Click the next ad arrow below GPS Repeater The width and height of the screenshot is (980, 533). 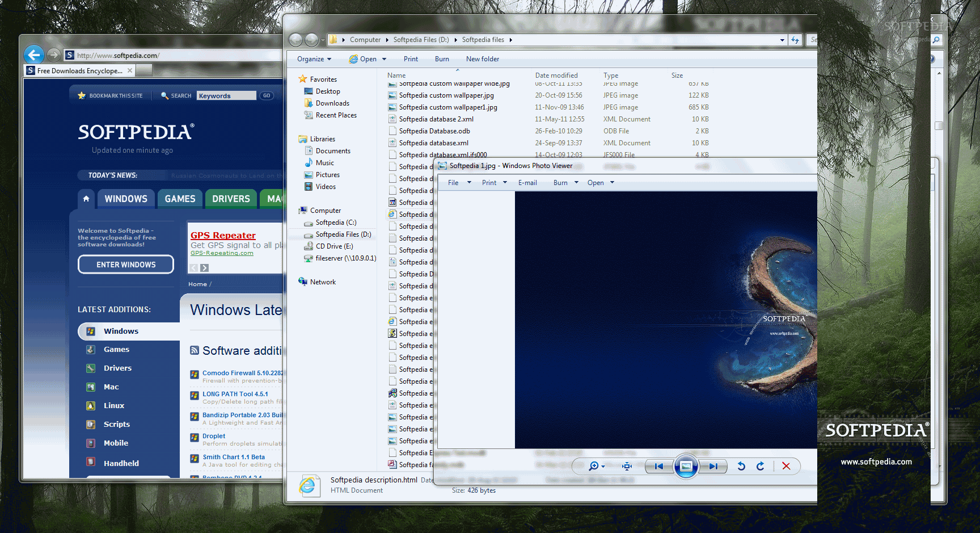click(205, 268)
